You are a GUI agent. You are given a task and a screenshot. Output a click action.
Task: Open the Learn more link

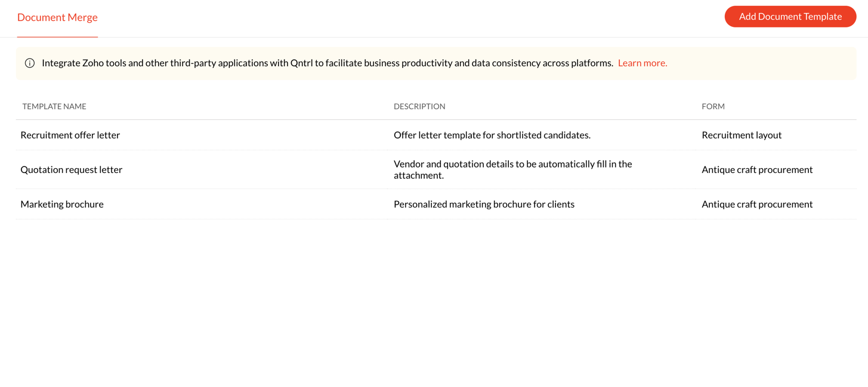[x=642, y=63]
